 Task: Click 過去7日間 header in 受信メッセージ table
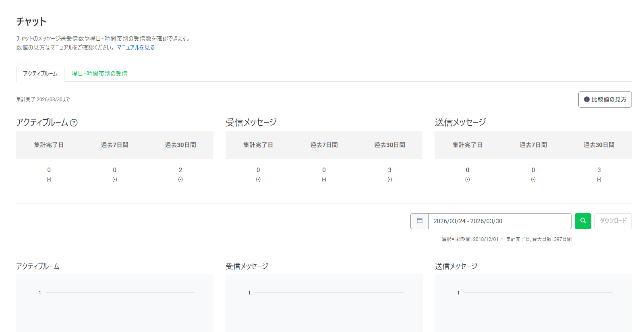(324, 145)
